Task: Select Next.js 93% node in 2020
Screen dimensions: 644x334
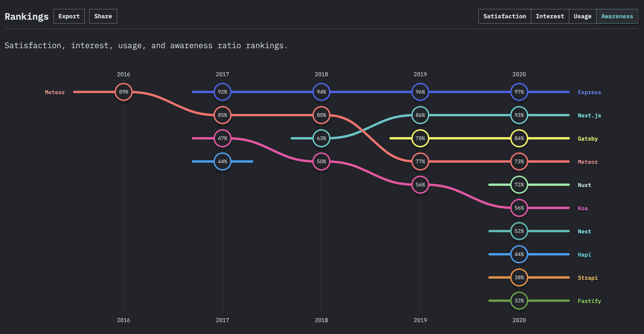Action: [x=519, y=115]
